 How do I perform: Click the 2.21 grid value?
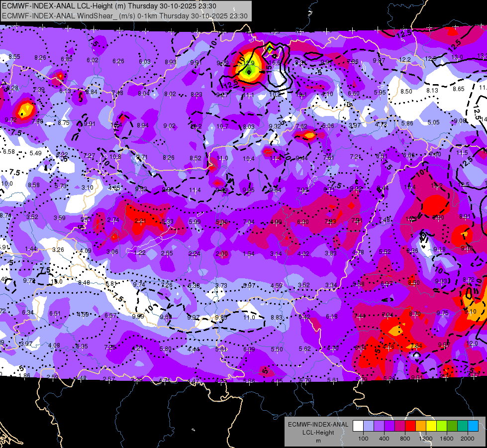(140, 221)
